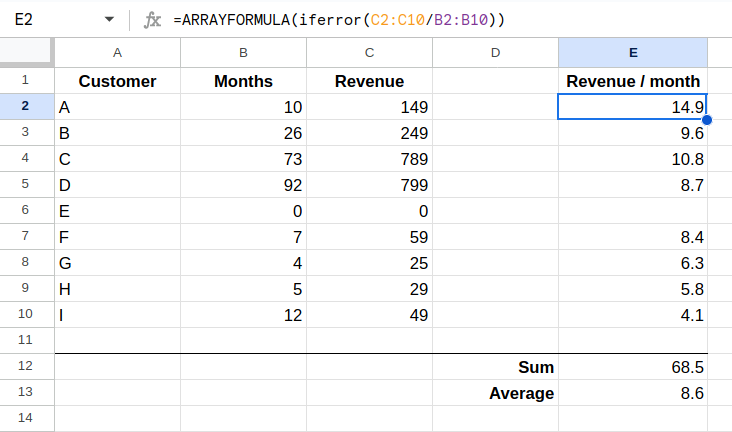Click Months value 10
The image size is (732, 432).
point(244,107)
